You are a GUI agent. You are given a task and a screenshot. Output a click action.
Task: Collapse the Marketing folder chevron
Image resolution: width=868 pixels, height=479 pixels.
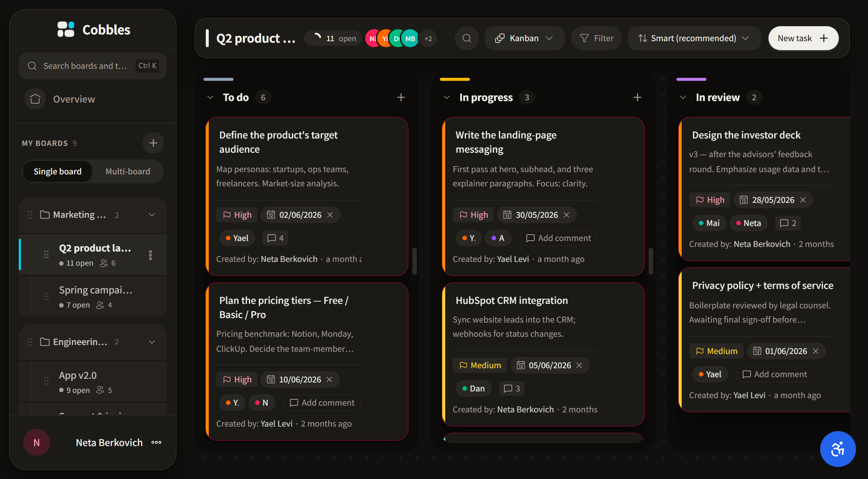[152, 215]
